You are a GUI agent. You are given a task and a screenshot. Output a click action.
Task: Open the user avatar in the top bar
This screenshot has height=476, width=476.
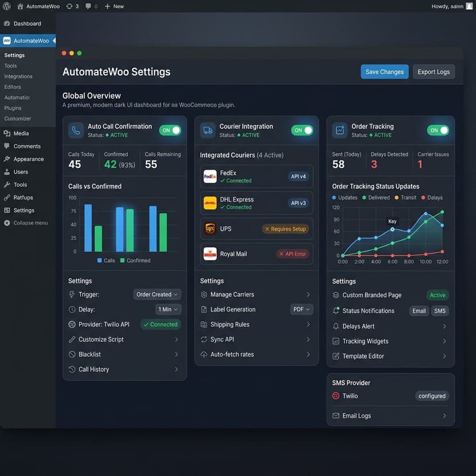[469, 6]
